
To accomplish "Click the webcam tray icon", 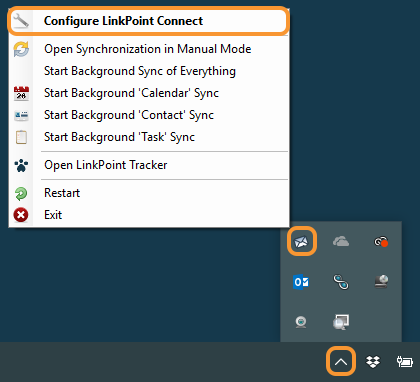I will (301, 322).
